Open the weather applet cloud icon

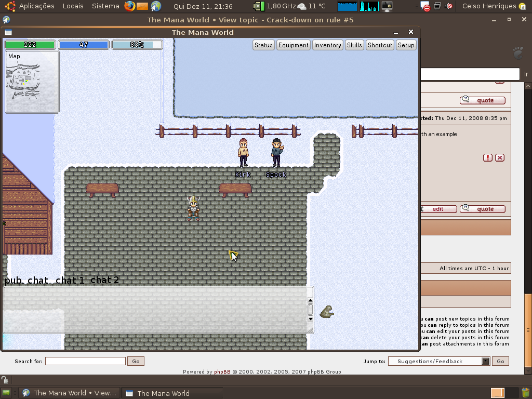pos(302,6)
